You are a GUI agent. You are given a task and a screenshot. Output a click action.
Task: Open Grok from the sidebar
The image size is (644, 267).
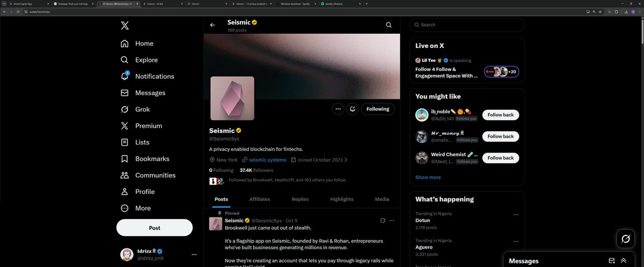[135, 110]
